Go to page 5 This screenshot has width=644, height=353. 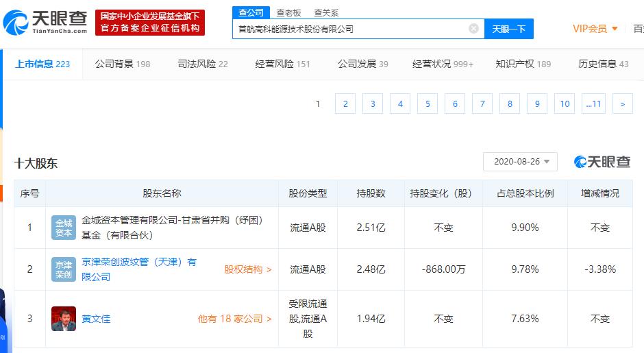(x=428, y=104)
